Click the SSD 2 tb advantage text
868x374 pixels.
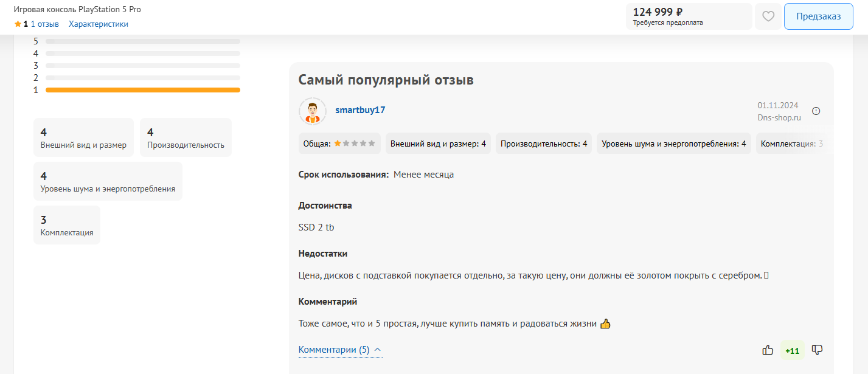click(x=316, y=227)
